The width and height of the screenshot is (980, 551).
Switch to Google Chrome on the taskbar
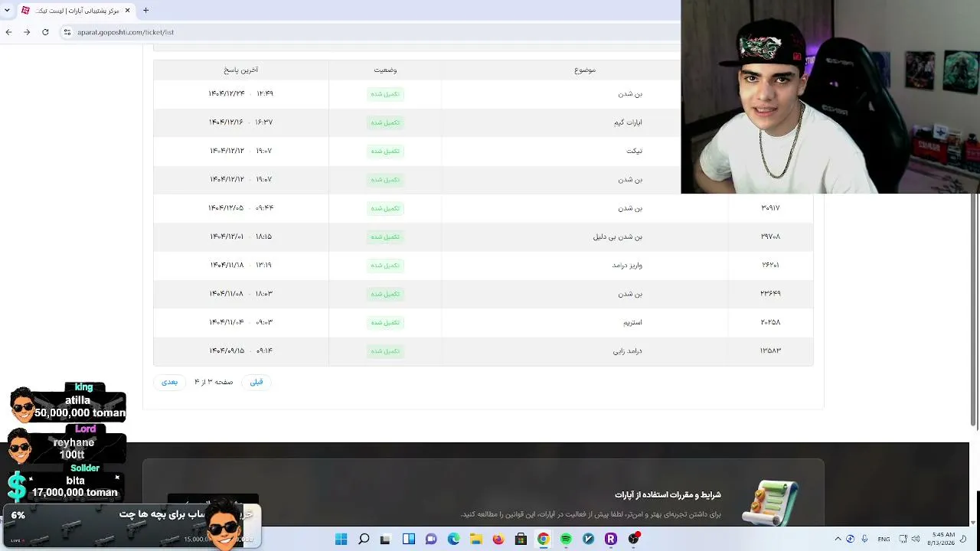click(x=543, y=539)
